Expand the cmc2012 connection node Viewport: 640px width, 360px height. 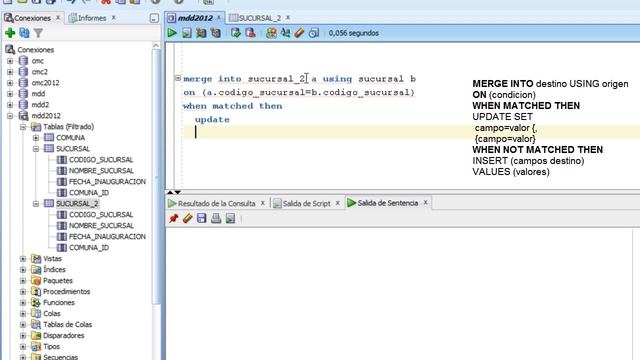tap(10, 83)
